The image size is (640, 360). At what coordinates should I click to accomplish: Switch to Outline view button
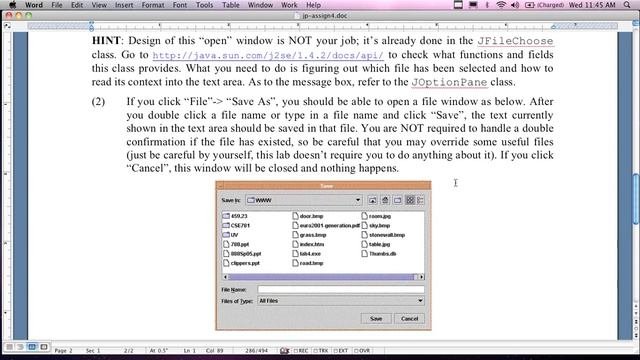point(20,347)
